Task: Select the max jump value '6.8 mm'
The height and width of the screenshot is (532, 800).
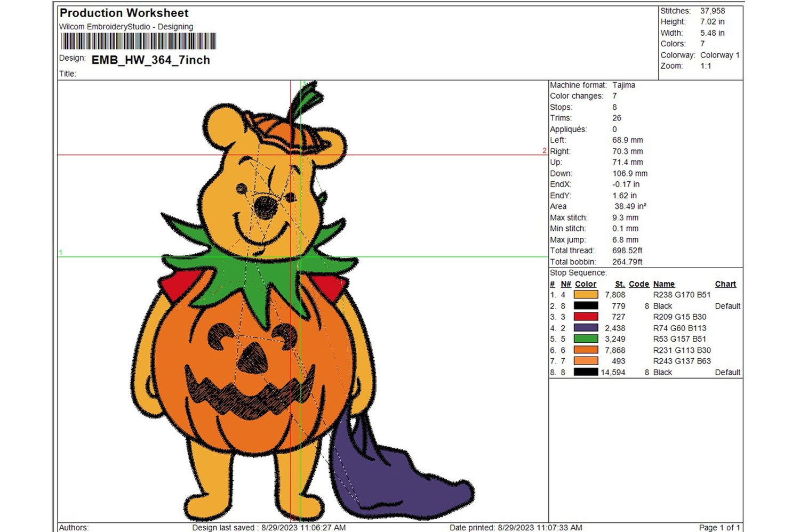Action: pos(626,240)
